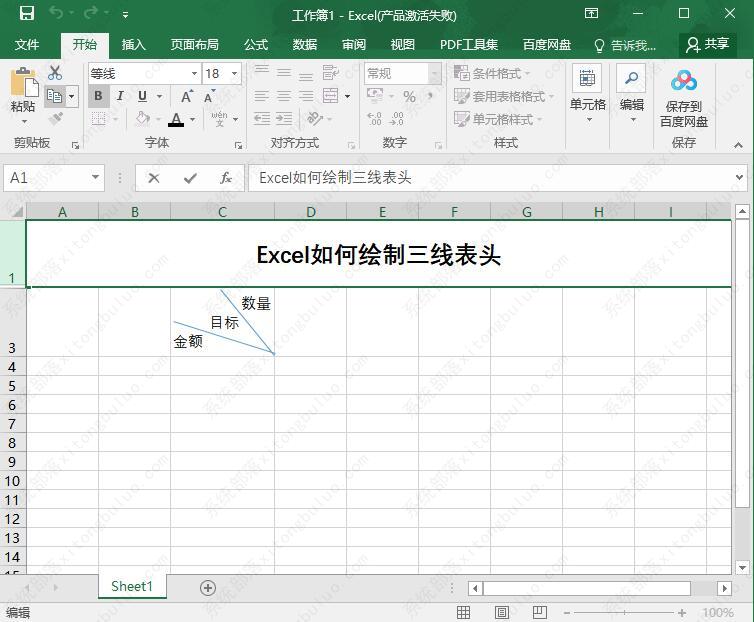Expand the Name Box dropdown for A1

click(96, 178)
